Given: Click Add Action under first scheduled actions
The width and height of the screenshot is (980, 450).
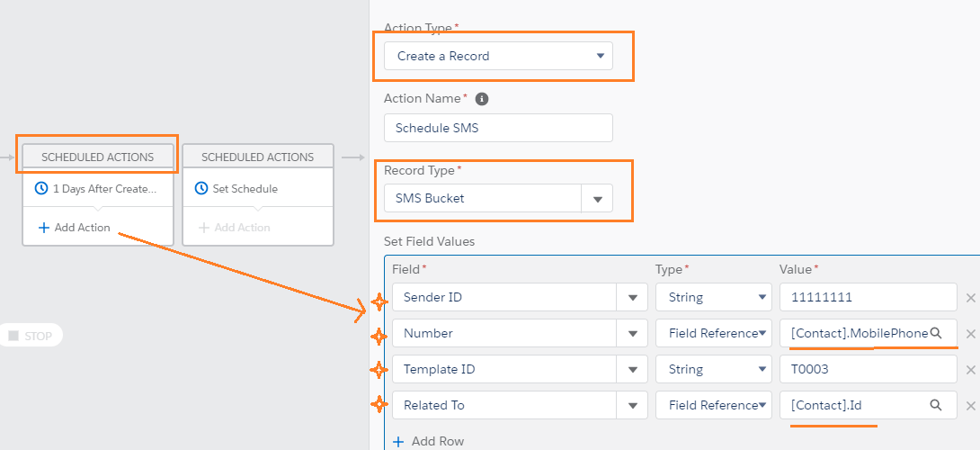Looking at the screenshot, I should (x=75, y=228).
